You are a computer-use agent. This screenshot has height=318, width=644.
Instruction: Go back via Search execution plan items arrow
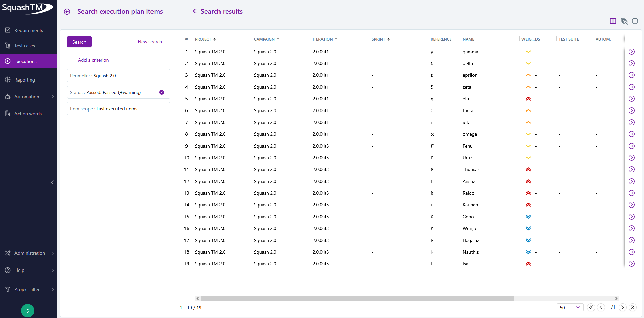[67, 11]
